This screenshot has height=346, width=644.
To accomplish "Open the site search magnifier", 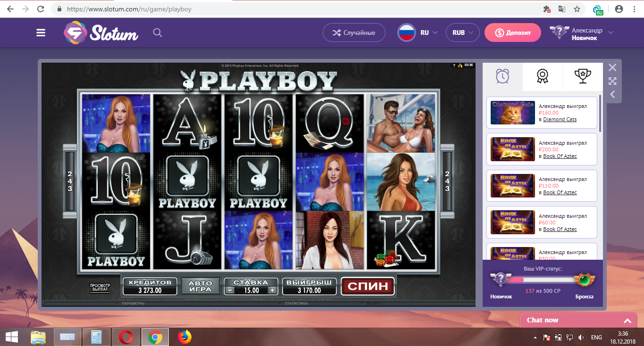I will (158, 33).
